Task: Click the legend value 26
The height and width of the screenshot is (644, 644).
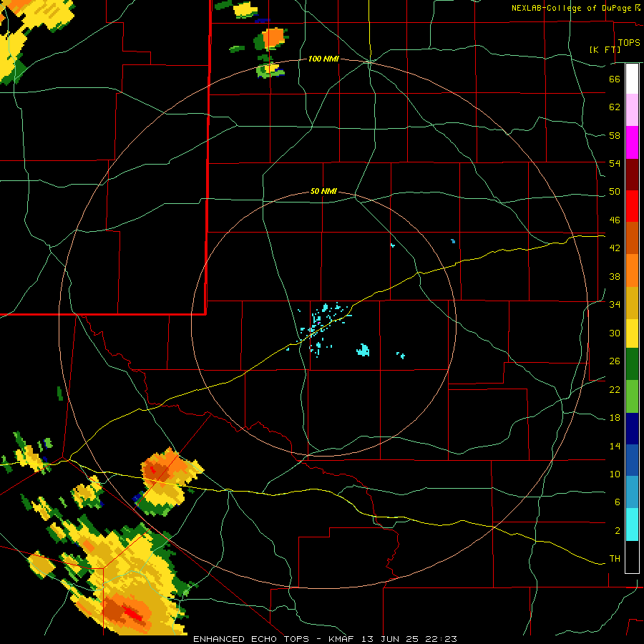Action: 615,361
